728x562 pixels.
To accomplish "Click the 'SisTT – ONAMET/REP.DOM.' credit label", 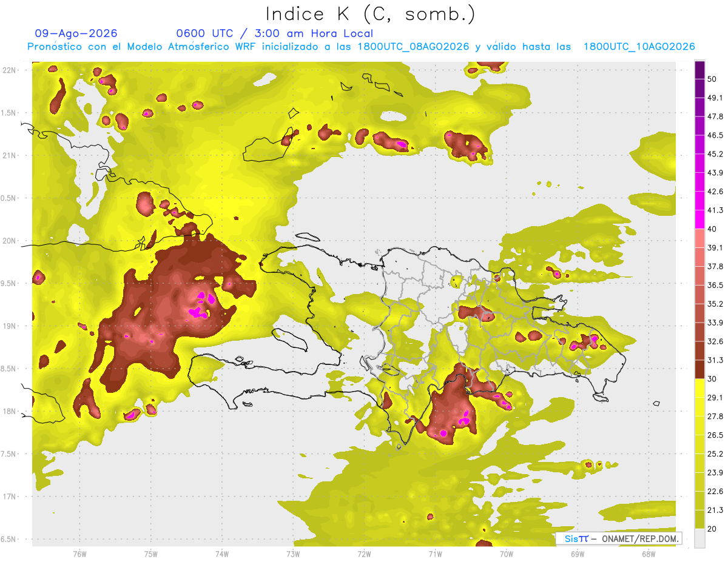I will 619,538.
